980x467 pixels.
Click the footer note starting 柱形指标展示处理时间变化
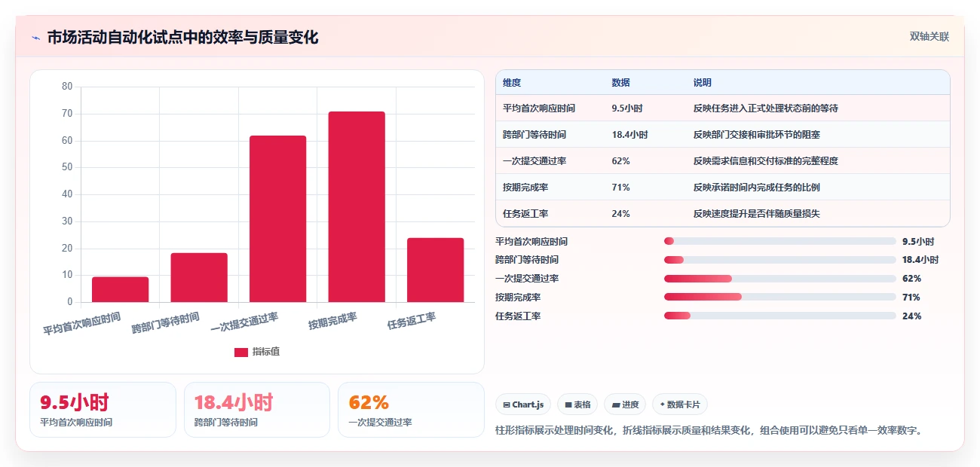709,431
